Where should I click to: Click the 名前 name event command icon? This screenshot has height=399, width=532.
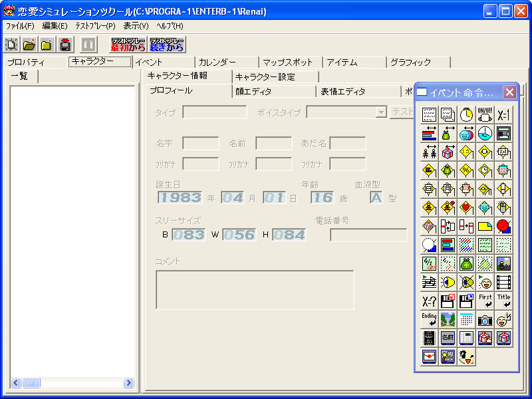pos(448,338)
